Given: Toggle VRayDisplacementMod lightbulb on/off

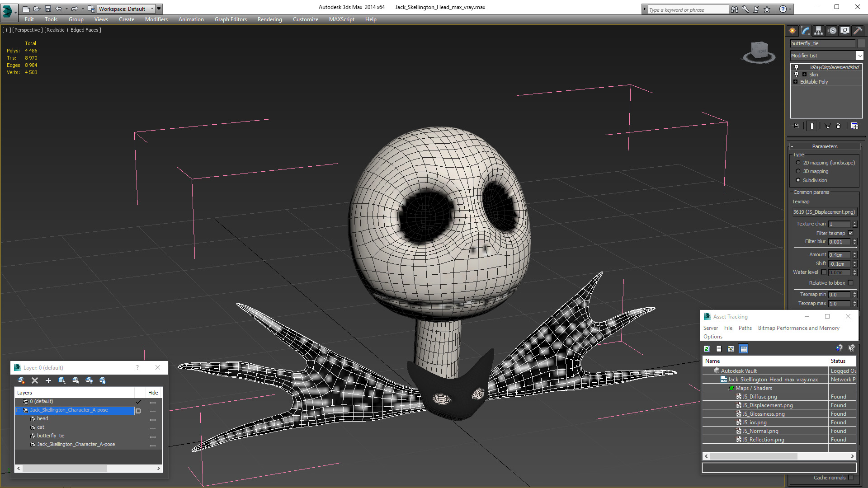Looking at the screenshot, I should click(797, 67).
